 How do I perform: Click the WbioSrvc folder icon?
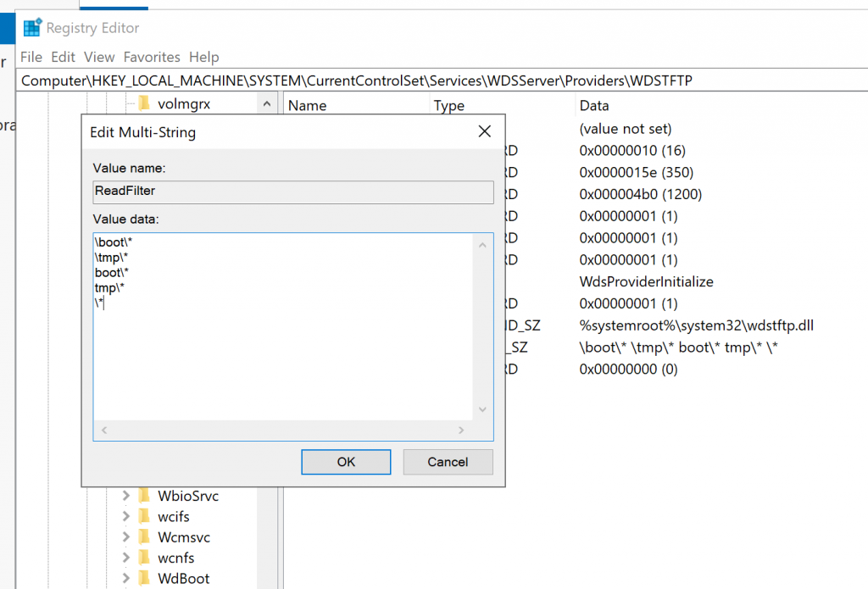144,495
